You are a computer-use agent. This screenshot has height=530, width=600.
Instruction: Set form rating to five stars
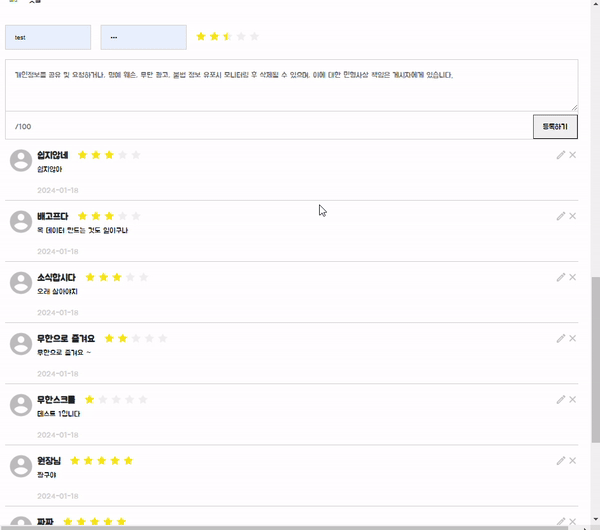point(254,36)
